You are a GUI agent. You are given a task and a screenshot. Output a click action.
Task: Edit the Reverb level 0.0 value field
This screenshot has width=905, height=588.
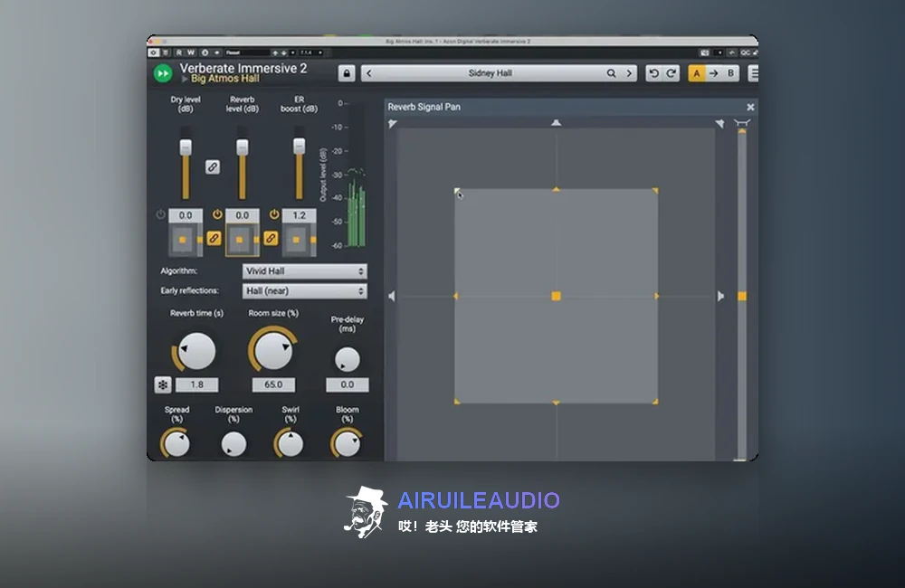[x=243, y=215]
